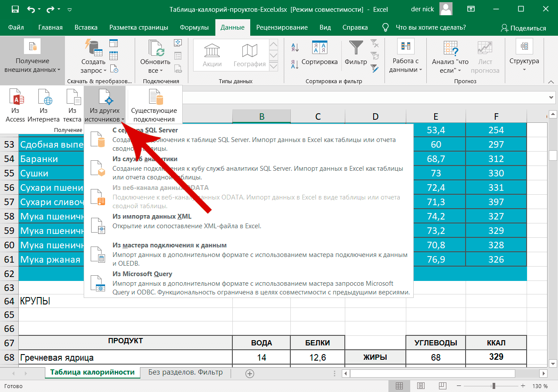This screenshot has width=558, height=392.
Task: Switch to Normal view icon in status bar
Action: click(399, 386)
